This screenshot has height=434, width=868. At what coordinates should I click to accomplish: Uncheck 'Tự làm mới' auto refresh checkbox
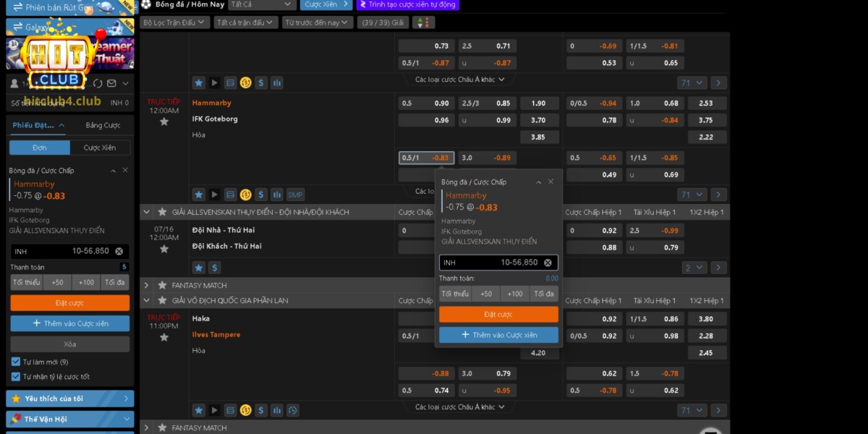pos(16,362)
